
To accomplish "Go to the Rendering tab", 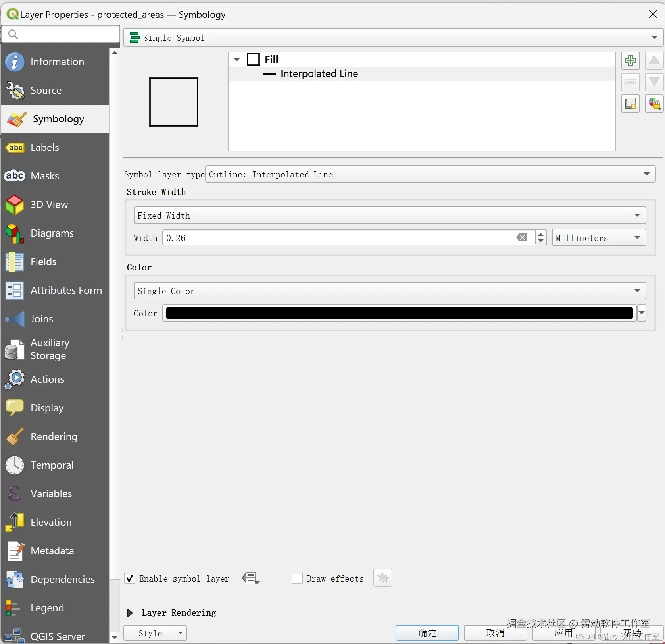I will [56, 437].
